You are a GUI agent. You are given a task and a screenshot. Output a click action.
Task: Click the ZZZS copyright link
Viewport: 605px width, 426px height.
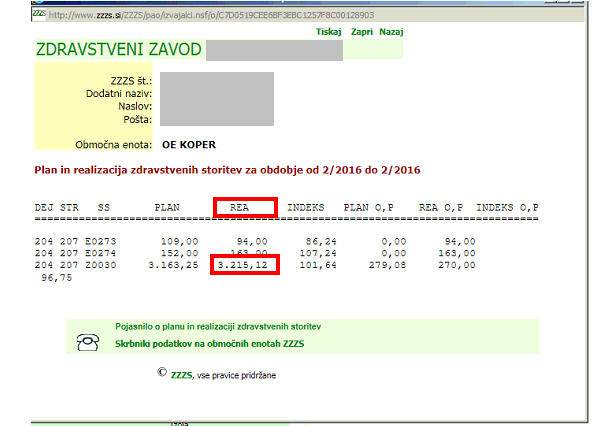pos(181,375)
